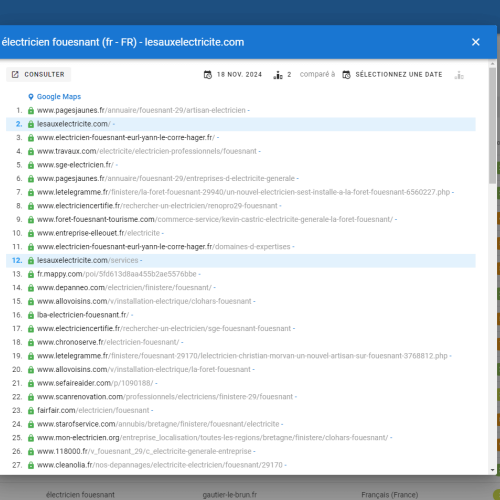Click green padlock on www.118000.fr row
Image resolution: width=500 pixels, height=500 pixels.
(x=31, y=451)
